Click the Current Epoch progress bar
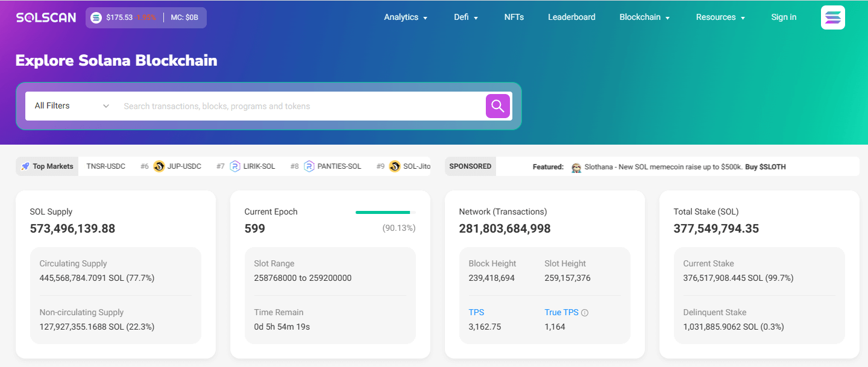The width and height of the screenshot is (868, 367). [385, 212]
